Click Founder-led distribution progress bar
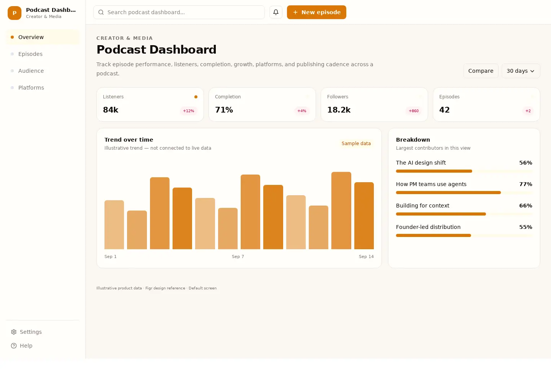551x392 pixels. coord(464,235)
